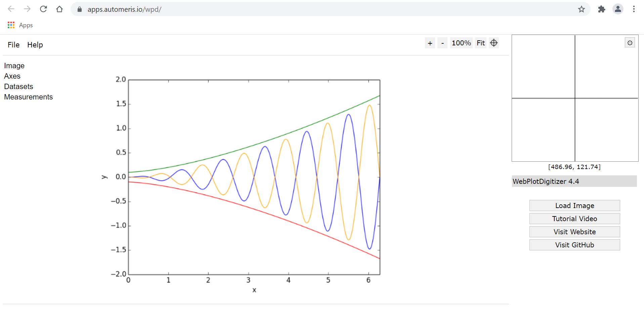The width and height of the screenshot is (644, 325).
Task: Click the 3 x-axis tick label
Action: click(x=248, y=280)
